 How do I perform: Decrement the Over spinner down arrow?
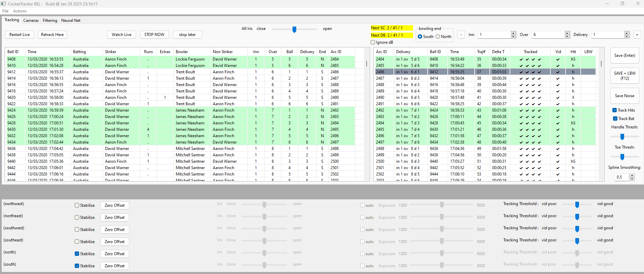coord(567,36)
